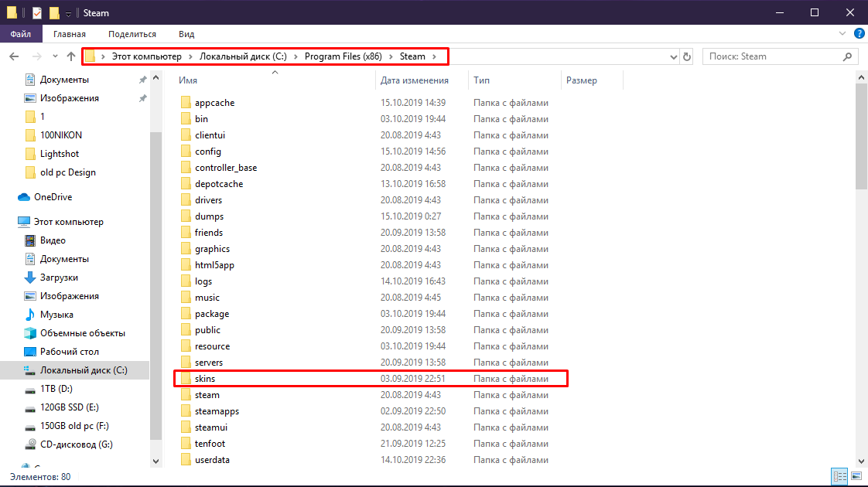Click Program Files (x86) breadcrumb
The width and height of the screenshot is (868, 487).
coord(343,56)
